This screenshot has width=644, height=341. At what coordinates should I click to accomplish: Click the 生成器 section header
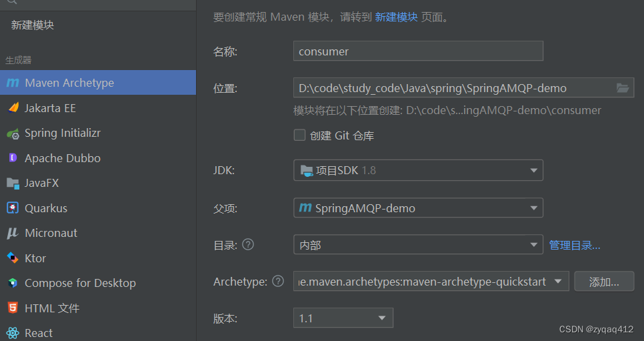18,60
